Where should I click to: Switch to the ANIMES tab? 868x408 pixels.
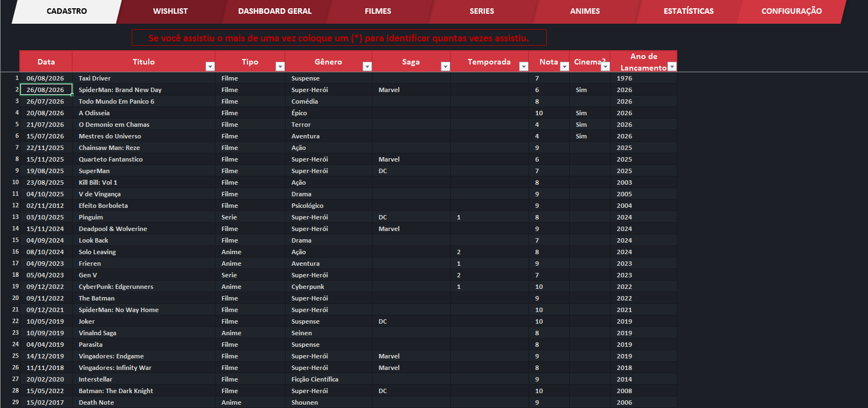pyautogui.click(x=585, y=11)
